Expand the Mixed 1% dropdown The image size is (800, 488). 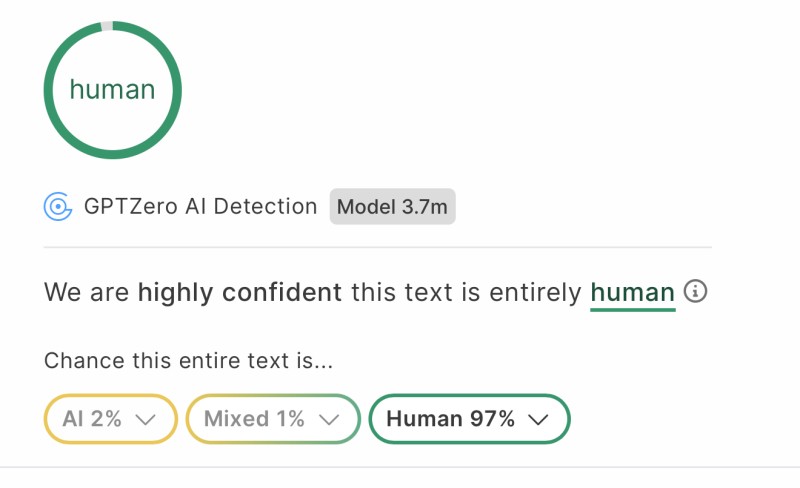(x=271, y=419)
